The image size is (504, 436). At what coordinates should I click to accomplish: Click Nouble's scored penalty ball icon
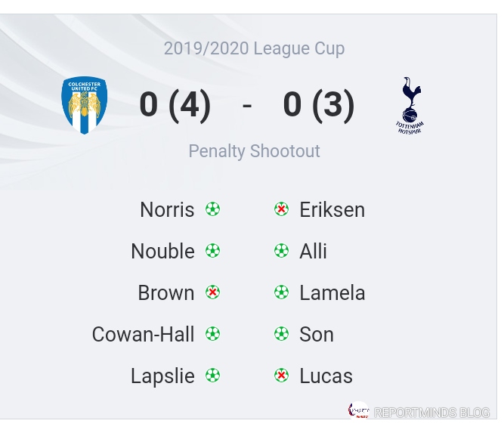point(213,251)
